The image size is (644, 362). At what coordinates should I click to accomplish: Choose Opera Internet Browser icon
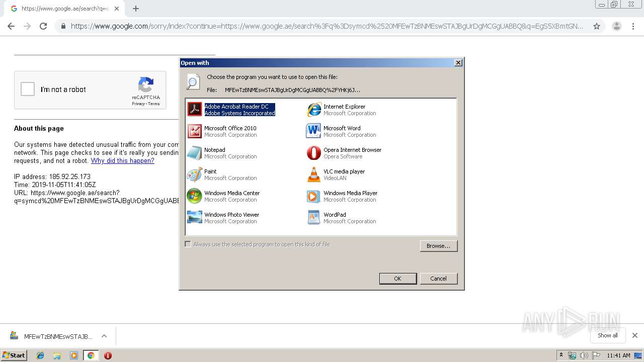coord(313,152)
